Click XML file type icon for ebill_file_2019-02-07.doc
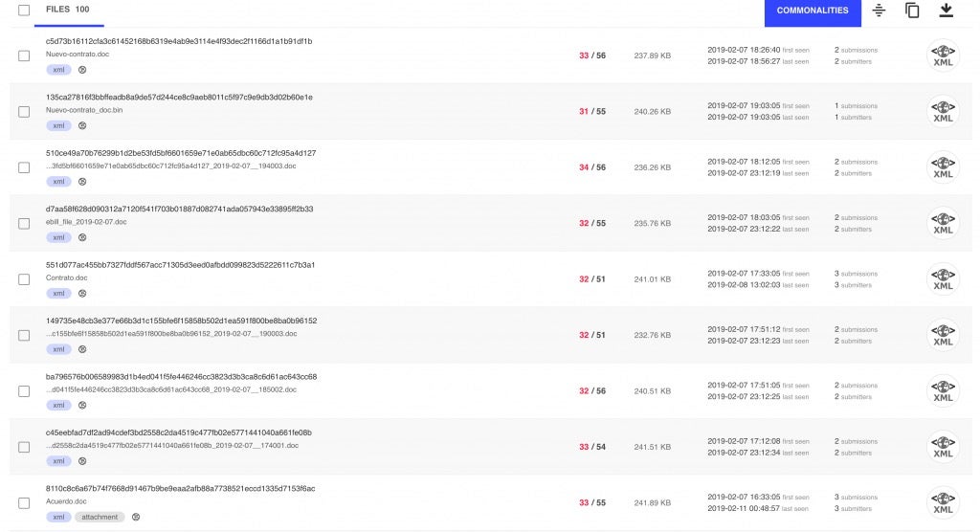 pyautogui.click(x=943, y=223)
